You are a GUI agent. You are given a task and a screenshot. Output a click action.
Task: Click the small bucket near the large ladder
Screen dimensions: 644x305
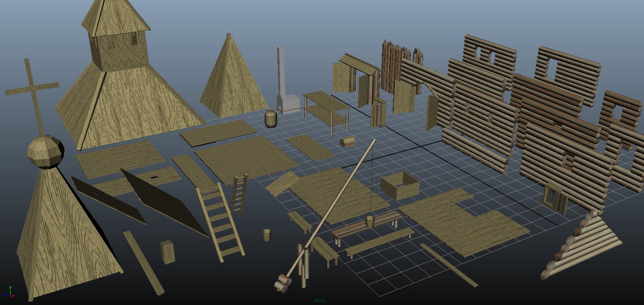267,235
